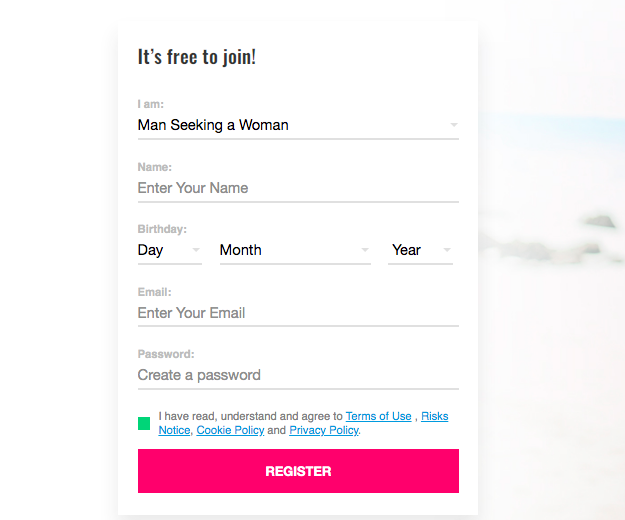Expand the Day birthday dropdown

click(x=170, y=250)
